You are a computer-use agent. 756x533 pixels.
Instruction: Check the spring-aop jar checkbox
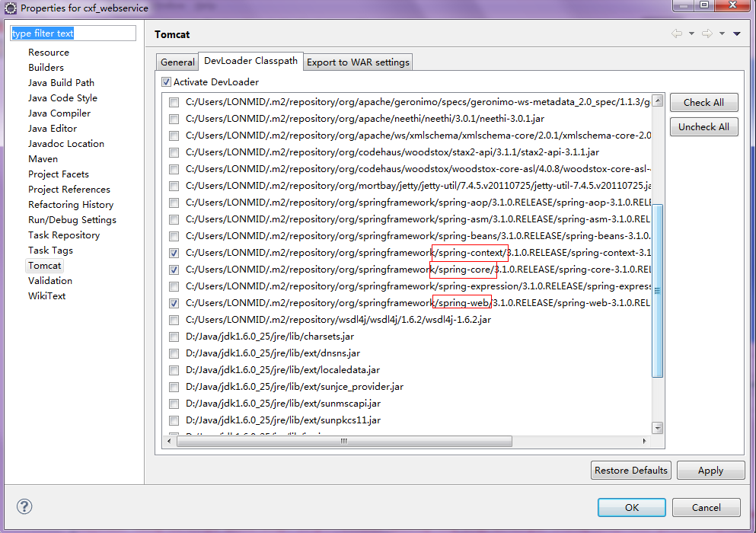(174, 203)
